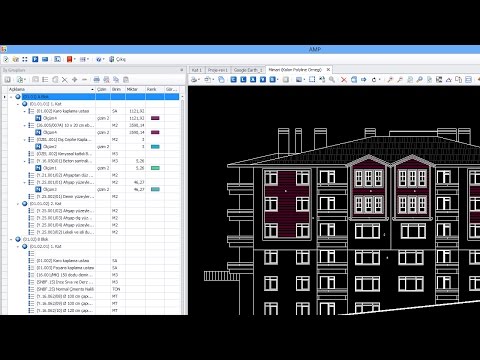This screenshot has height=360, width=480.
Task: Click the tree panel vertical scrollbar
Action: (x=182, y=205)
